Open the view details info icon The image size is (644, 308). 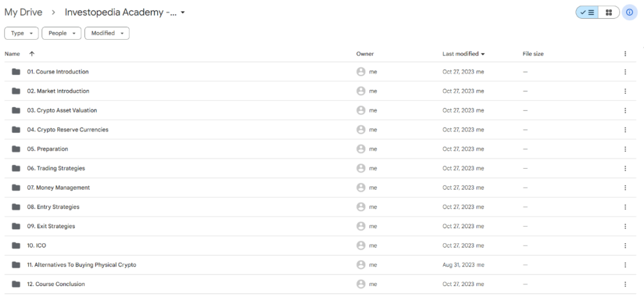630,12
